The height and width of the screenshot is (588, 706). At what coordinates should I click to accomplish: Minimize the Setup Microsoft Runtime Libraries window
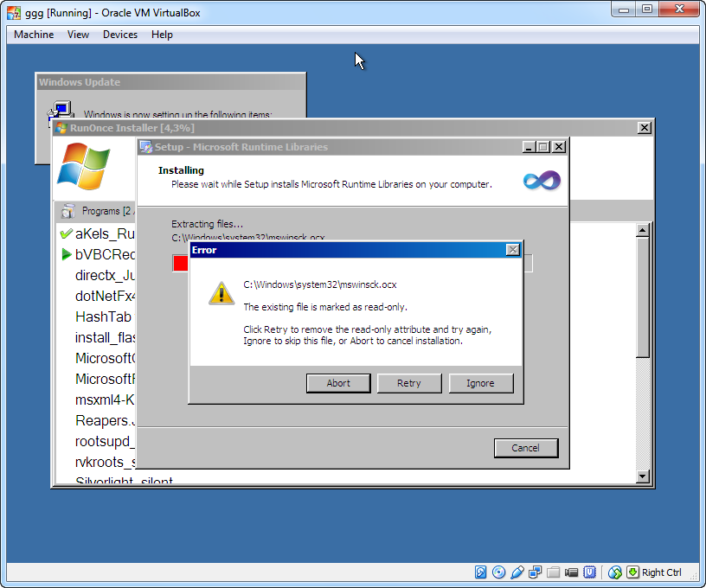click(x=529, y=147)
